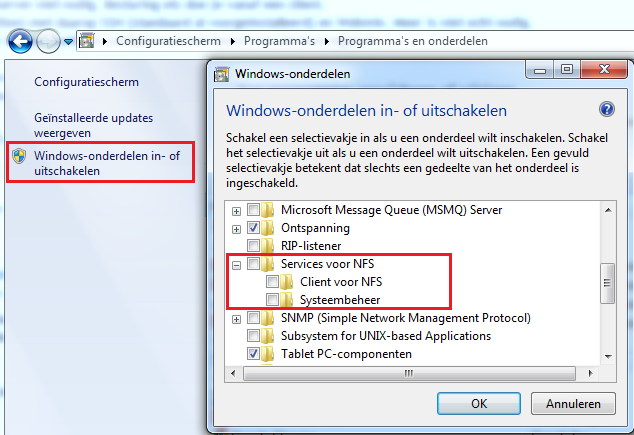634x435 pixels.
Task: Go to Programma's in the breadcrumb
Action: 279,41
